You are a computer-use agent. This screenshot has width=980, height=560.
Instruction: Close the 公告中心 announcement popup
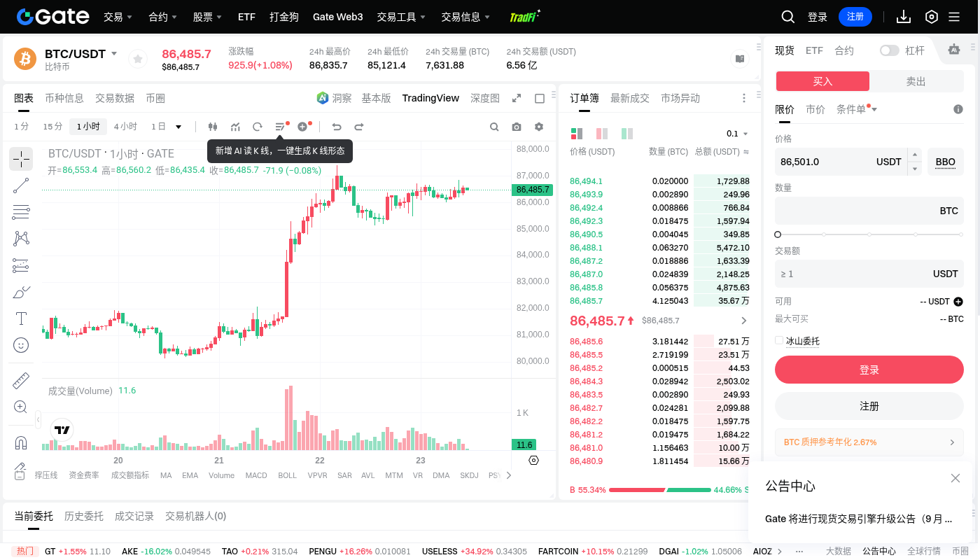(955, 478)
